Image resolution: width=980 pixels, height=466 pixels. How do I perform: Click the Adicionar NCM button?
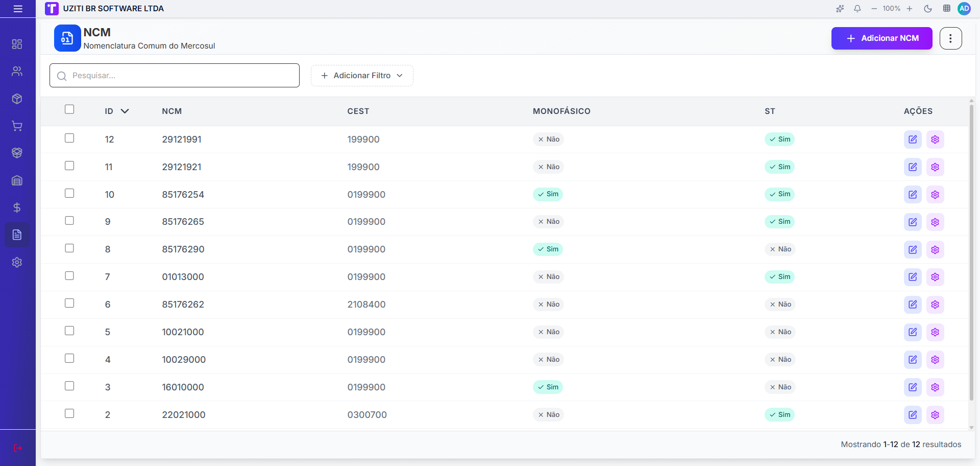coord(881,38)
